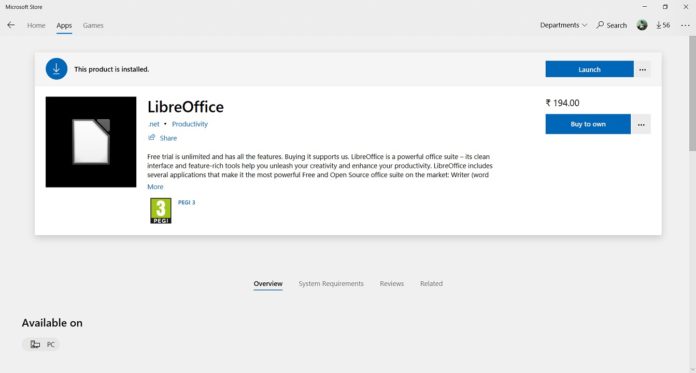Click the PEGI 3 rating badge

pos(161,210)
